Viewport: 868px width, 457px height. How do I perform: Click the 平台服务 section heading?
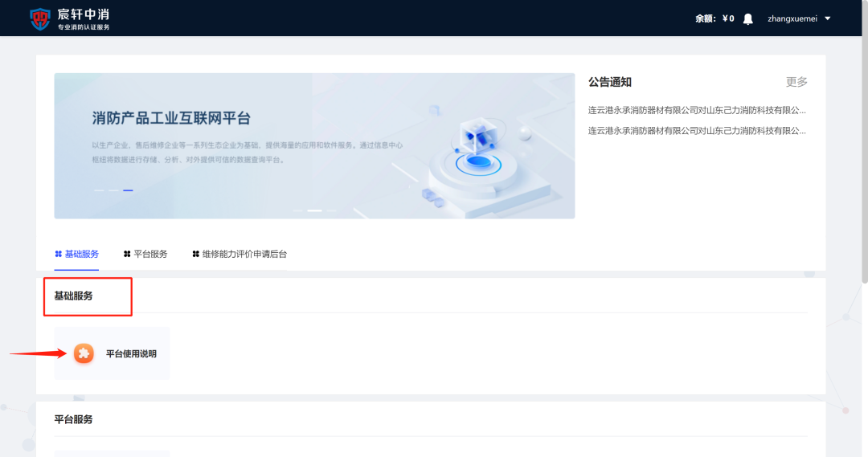coord(73,419)
